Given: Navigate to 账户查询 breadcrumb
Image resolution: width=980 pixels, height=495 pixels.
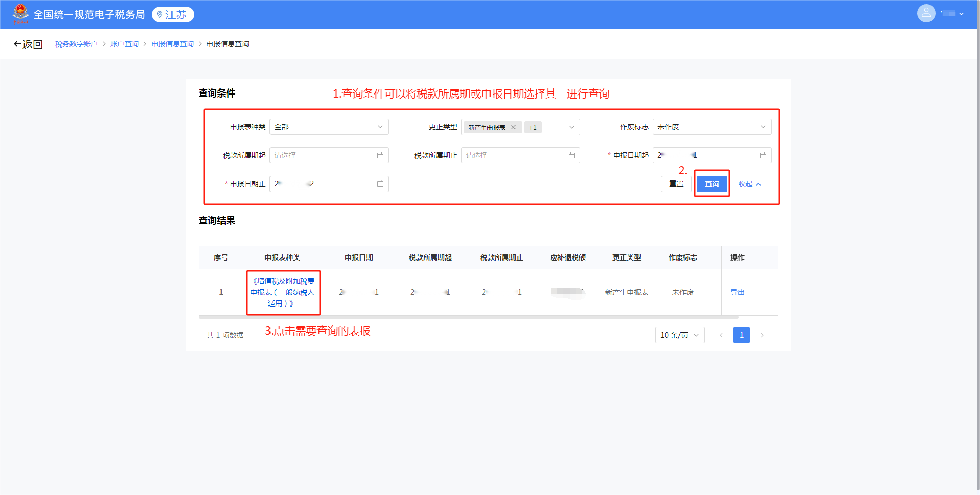Looking at the screenshot, I should click(x=125, y=44).
